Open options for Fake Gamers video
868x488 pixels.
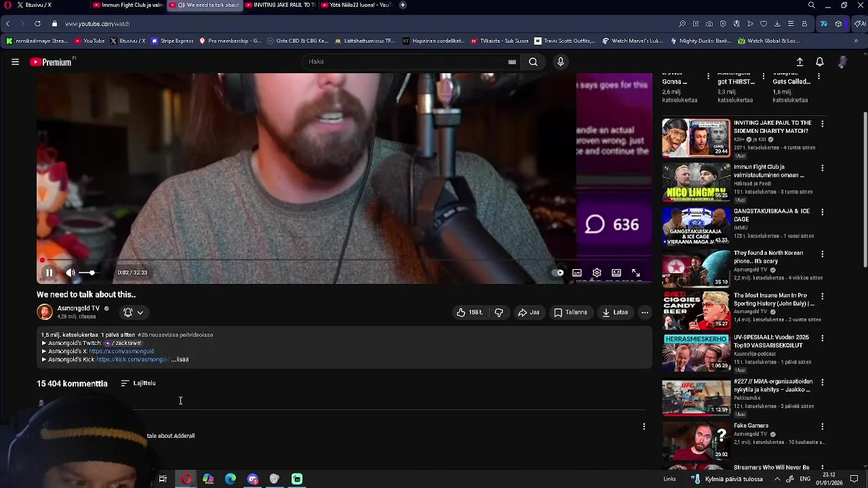pos(822,426)
